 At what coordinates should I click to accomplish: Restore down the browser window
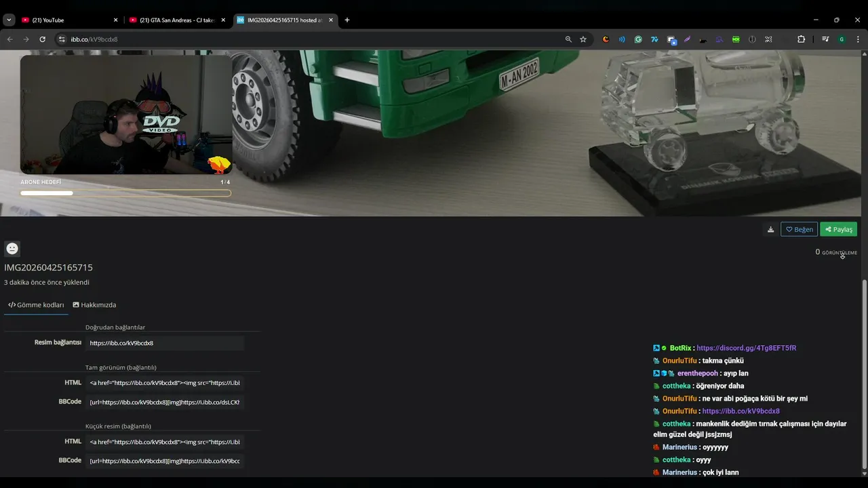click(836, 20)
